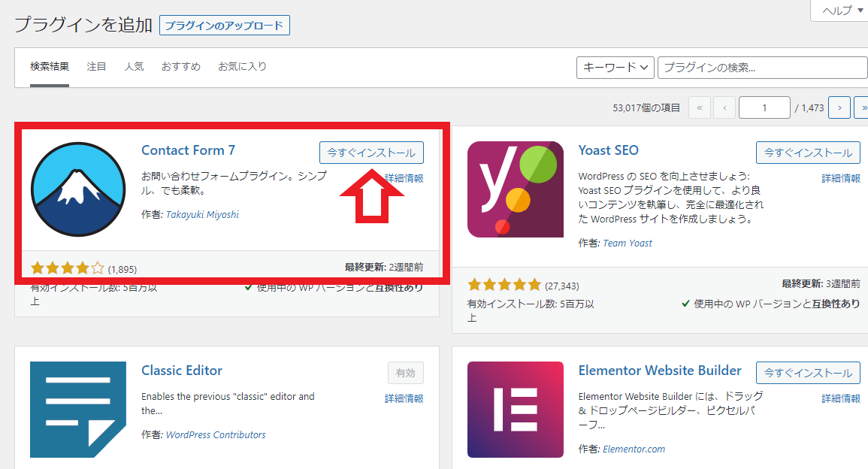Click the Contact Form 7 Mount Fuji icon
868x469 pixels.
click(78, 189)
